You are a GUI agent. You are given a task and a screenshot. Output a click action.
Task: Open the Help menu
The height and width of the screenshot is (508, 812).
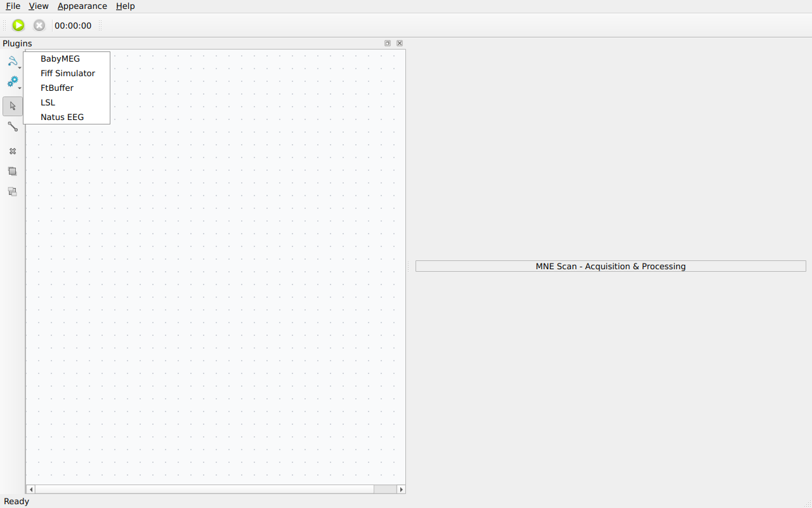[x=126, y=6]
